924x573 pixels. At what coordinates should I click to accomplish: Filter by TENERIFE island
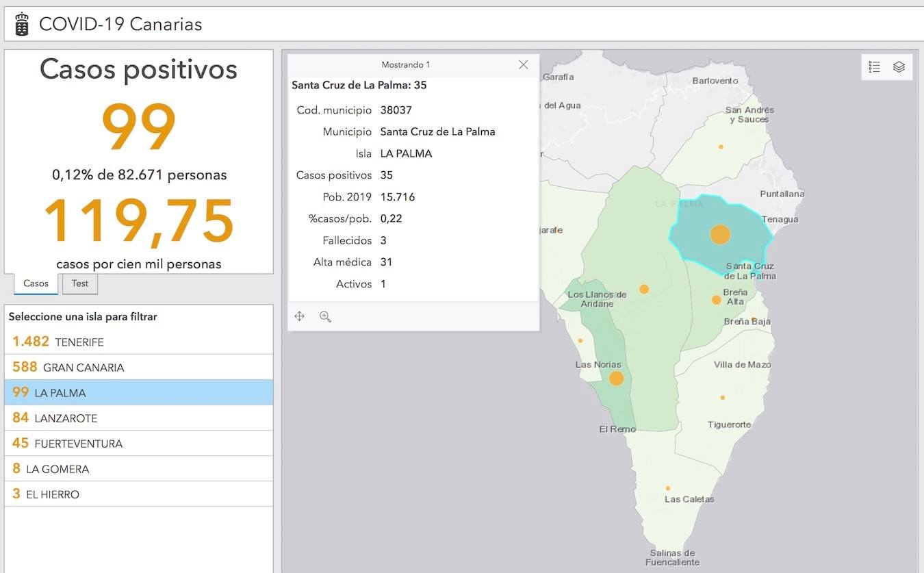(139, 342)
